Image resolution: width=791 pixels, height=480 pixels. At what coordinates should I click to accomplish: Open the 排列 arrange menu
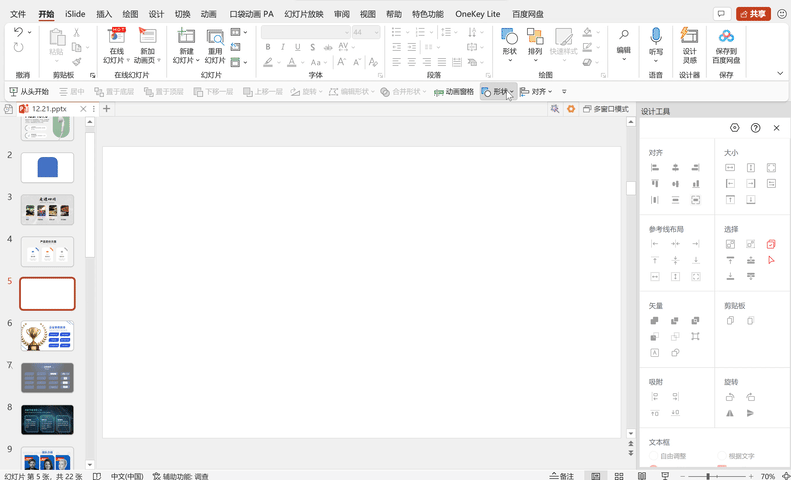pyautogui.click(x=535, y=45)
